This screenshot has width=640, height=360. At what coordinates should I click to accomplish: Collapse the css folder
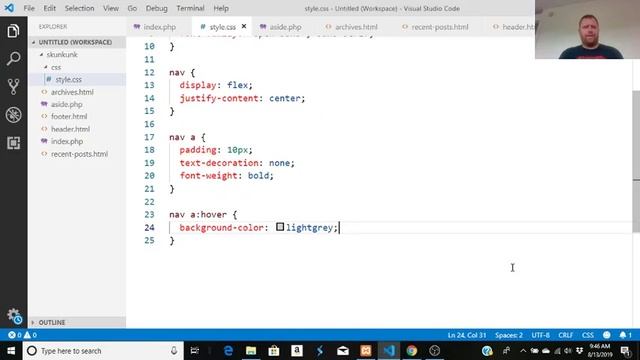[x=56, y=67]
